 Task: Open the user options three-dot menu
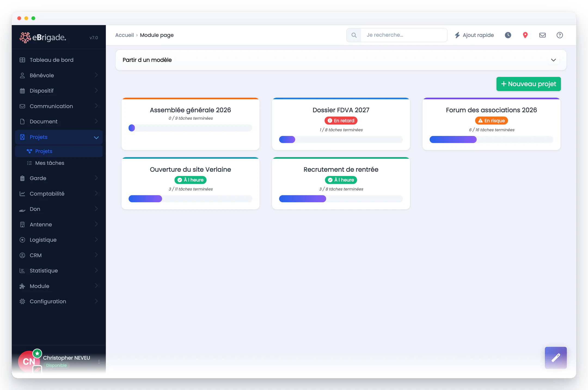[x=99, y=362]
